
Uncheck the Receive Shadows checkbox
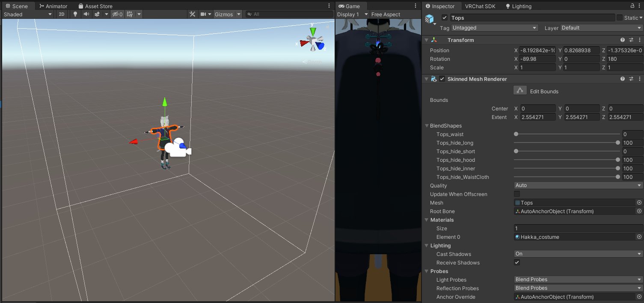click(517, 262)
